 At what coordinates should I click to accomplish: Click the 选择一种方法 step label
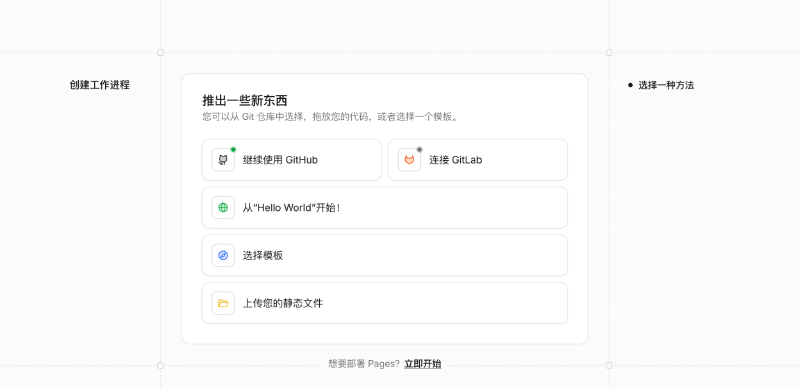[666, 85]
